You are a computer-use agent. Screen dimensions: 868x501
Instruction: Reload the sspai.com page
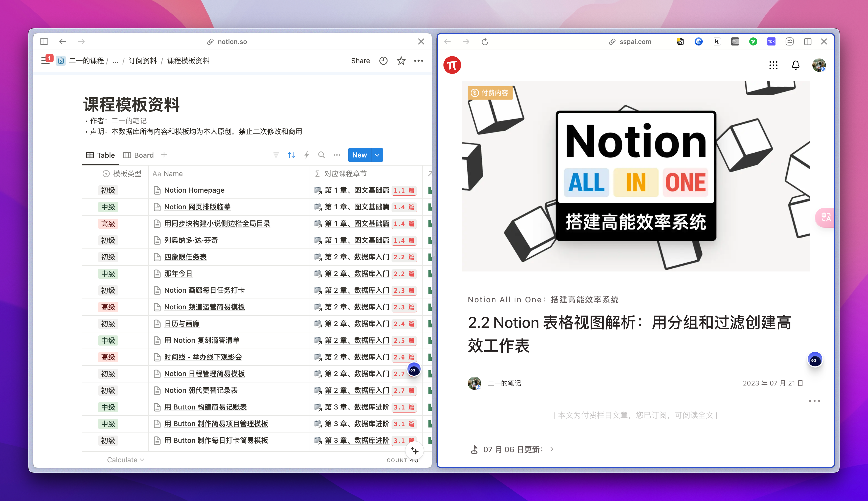click(485, 42)
